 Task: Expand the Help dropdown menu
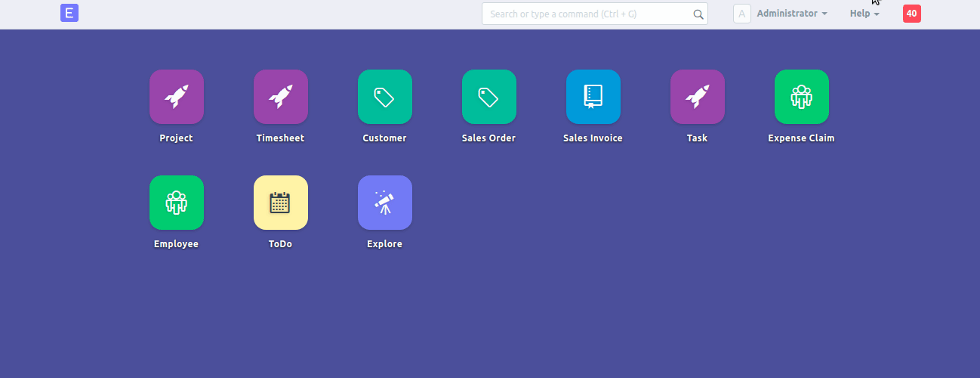click(864, 14)
